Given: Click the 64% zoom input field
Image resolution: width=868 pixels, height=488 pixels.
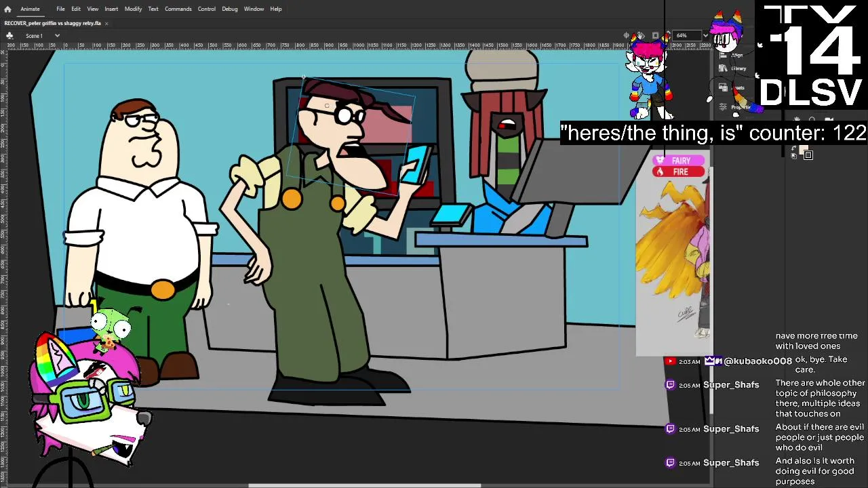Looking at the screenshot, I should [x=686, y=35].
